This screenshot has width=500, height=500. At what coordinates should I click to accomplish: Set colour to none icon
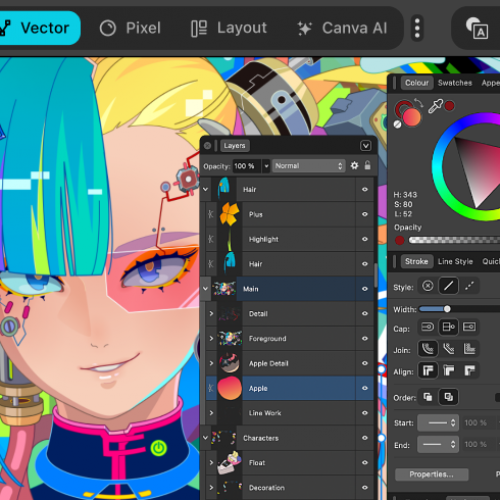[x=397, y=124]
